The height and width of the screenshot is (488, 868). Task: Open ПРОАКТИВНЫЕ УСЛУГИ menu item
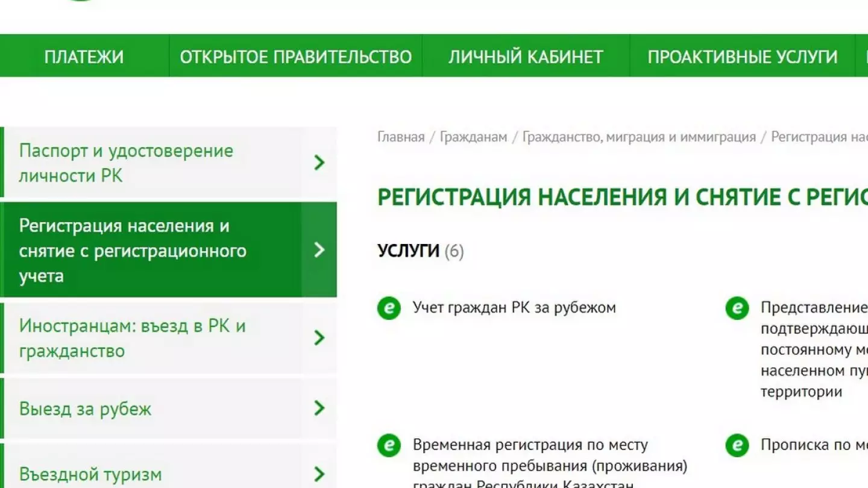click(x=743, y=56)
